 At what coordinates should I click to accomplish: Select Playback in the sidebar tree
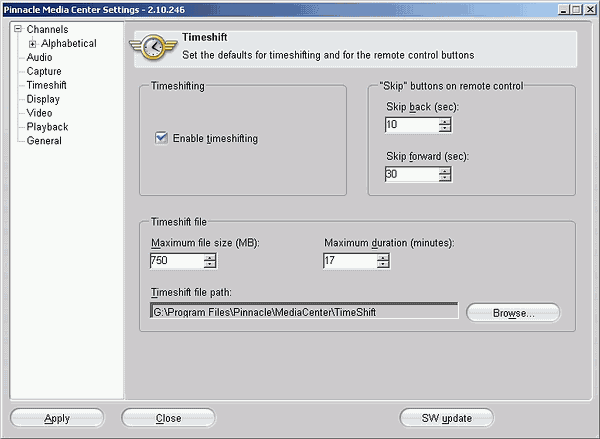coord(47,127)
